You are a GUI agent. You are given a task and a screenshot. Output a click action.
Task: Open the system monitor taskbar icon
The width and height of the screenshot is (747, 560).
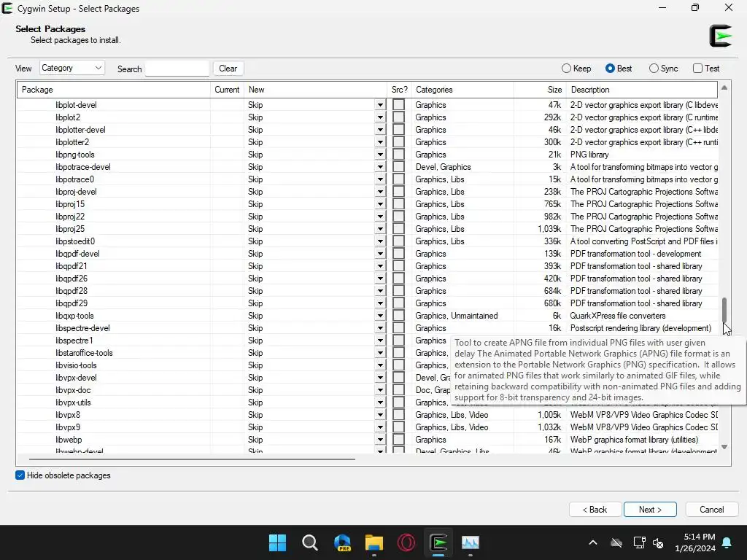click(x=471, y=542)
